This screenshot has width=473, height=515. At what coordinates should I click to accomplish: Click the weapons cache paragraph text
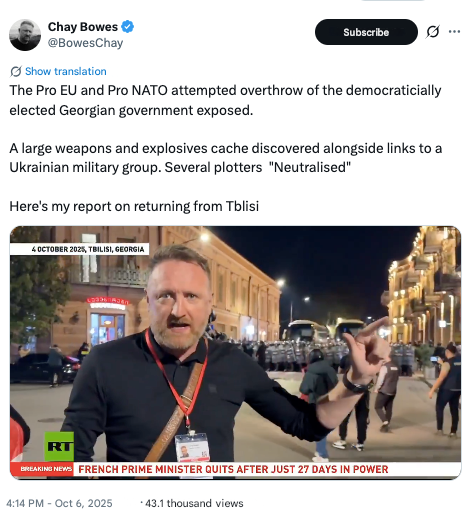[x=226, y=158]
